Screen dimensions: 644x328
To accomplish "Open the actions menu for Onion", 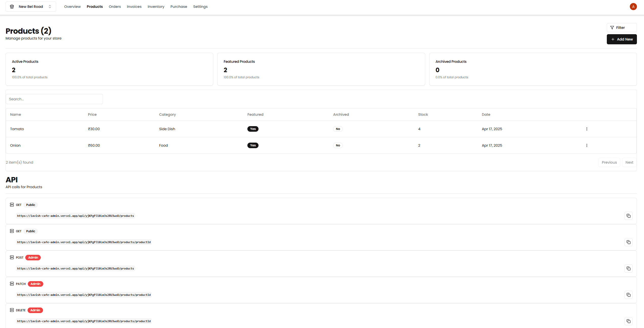I will 587,145.
